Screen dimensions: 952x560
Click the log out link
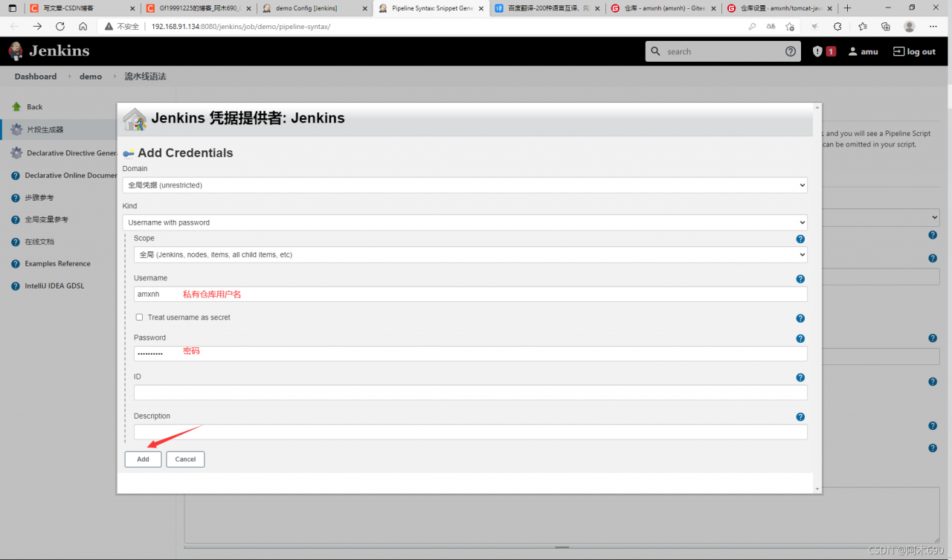tap(914, 51)
